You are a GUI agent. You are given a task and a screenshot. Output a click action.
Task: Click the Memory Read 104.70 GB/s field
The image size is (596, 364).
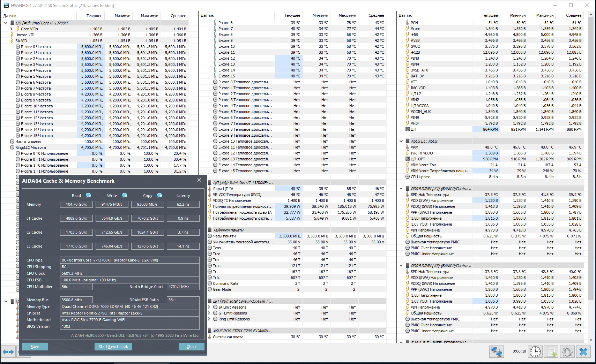(76, 204)
